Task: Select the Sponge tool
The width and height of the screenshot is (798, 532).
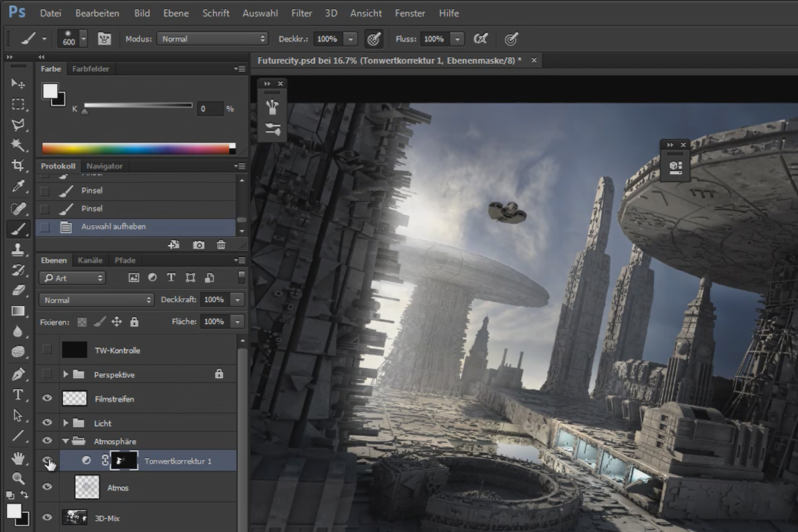Action: coord(18,352)
